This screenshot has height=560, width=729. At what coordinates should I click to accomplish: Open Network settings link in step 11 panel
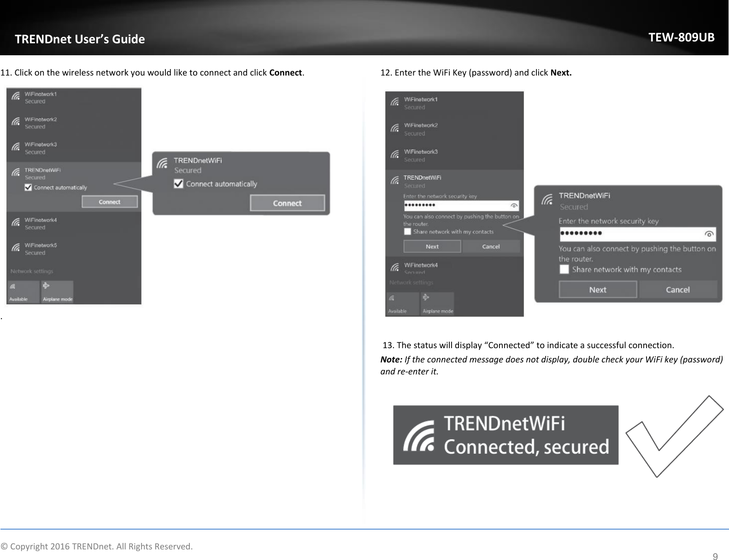point(32,271)
